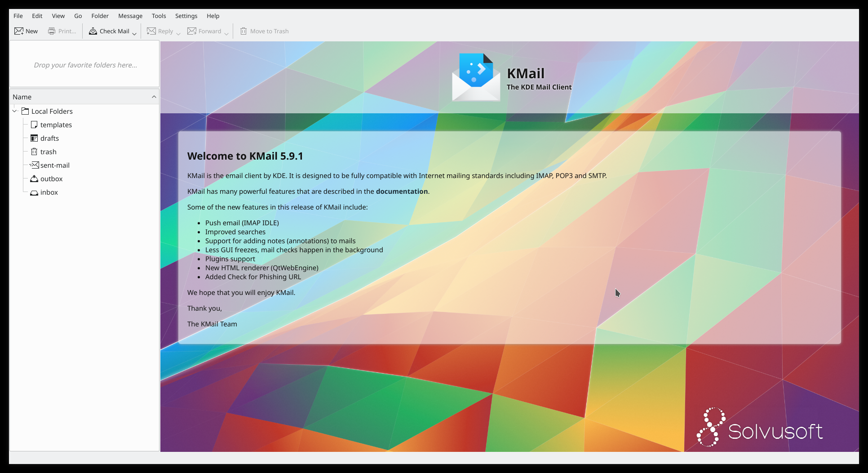Viewport: 868px width, 473px height.
Task: Click the New button label
Action: [31, 31]
